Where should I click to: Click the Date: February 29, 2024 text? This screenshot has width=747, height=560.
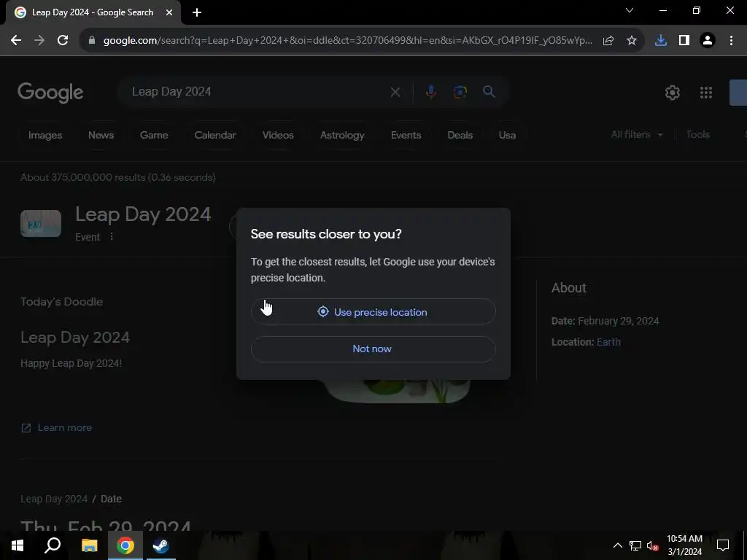(x=605, y=321)
